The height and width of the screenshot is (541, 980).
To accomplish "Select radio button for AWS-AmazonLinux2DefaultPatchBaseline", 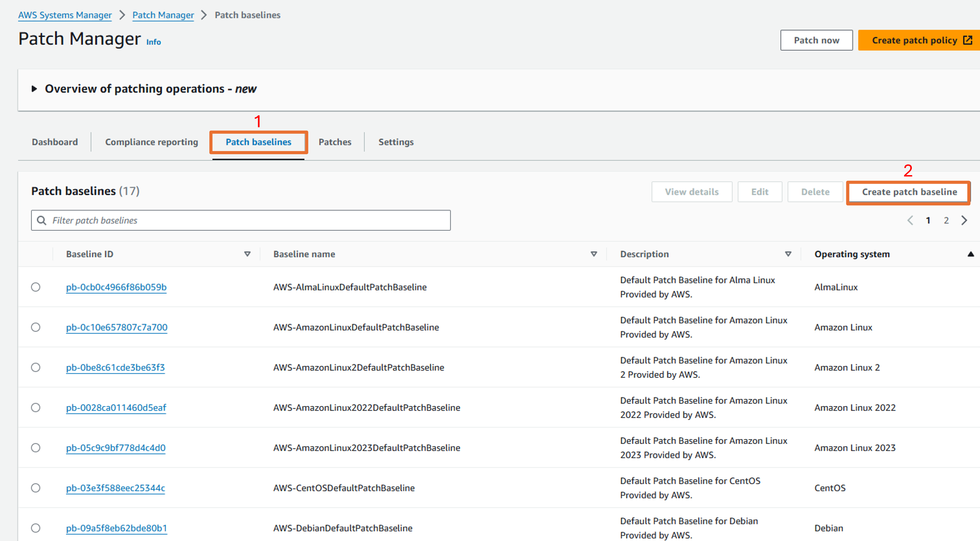I will (36, 367).
